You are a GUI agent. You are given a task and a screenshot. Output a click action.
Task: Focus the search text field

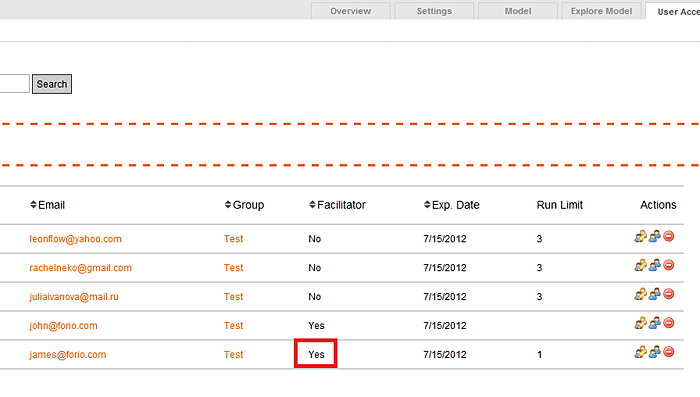14,84
